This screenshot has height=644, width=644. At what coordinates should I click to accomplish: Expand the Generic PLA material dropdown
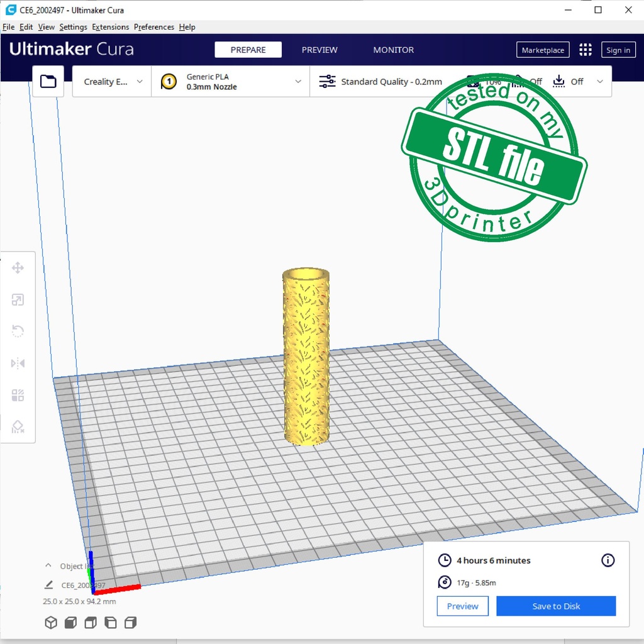231,82
